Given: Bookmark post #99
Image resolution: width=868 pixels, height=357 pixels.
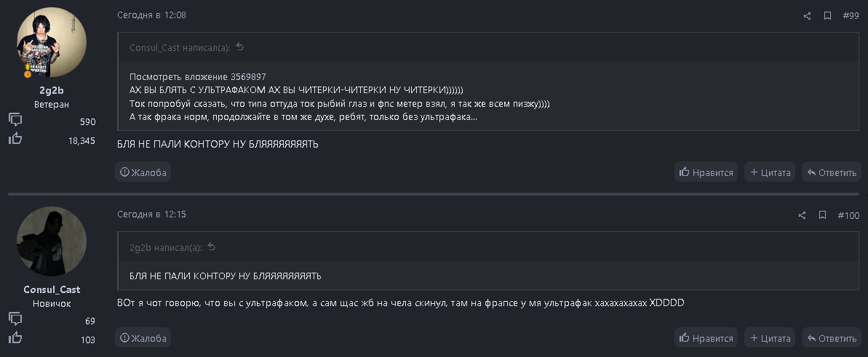Looking at the screenshot, I should pos(827,15).
